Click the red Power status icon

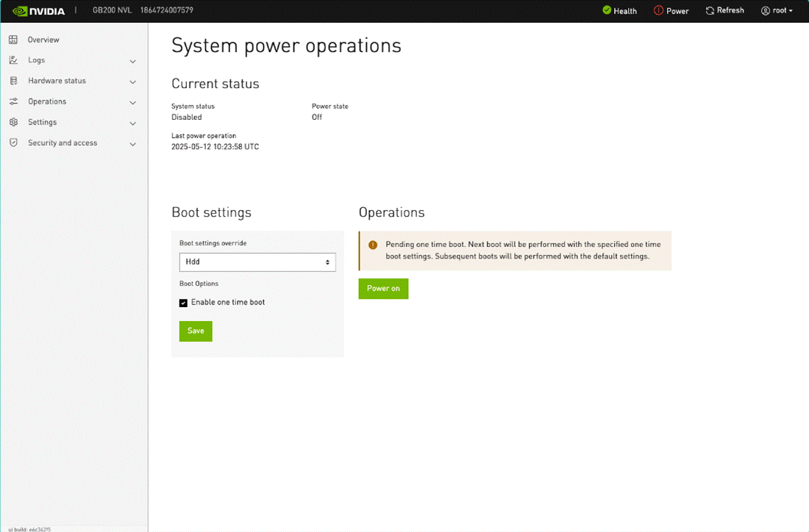[x=659, y=11]
